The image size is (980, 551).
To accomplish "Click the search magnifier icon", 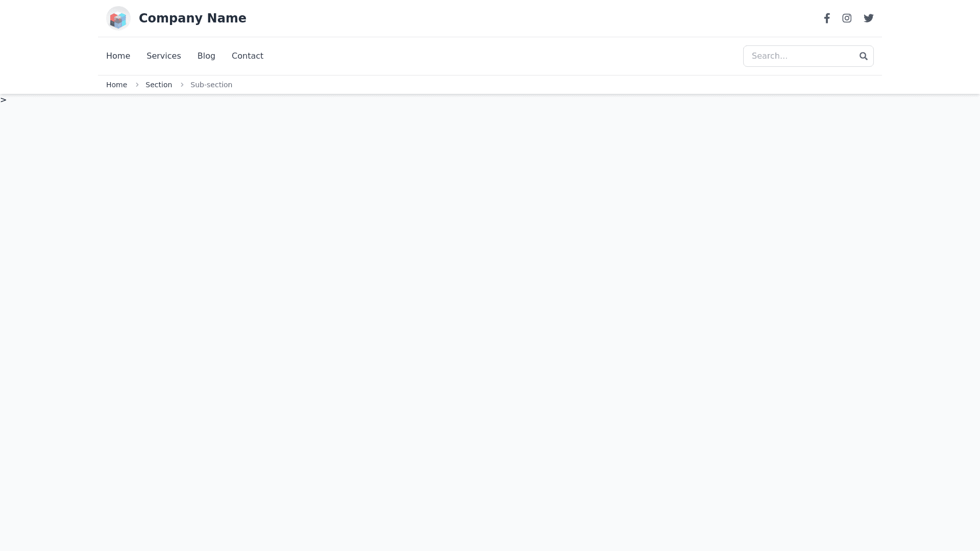I will [x=863, y=56].
